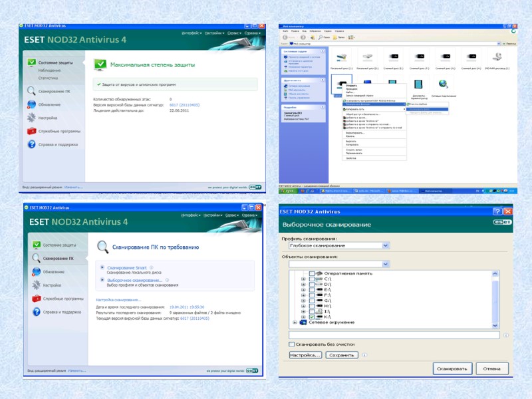Image resolution: width=532 pixels, height=399 pixels.
Task: Click the Состояние защиты check icon in the top ESET window
Action: pos(31,63)
